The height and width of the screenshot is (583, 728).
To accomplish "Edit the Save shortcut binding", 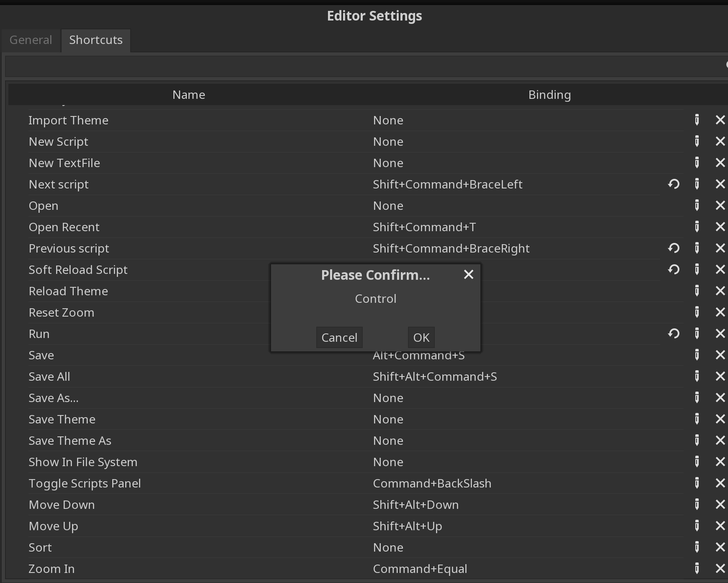I will point(697,355).
